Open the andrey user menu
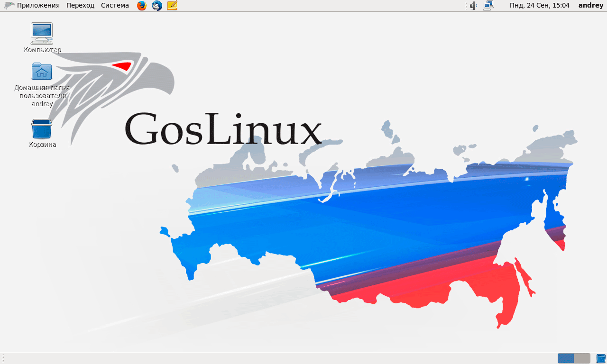This screenshot has height=364, width=607. tap(591, 5)
